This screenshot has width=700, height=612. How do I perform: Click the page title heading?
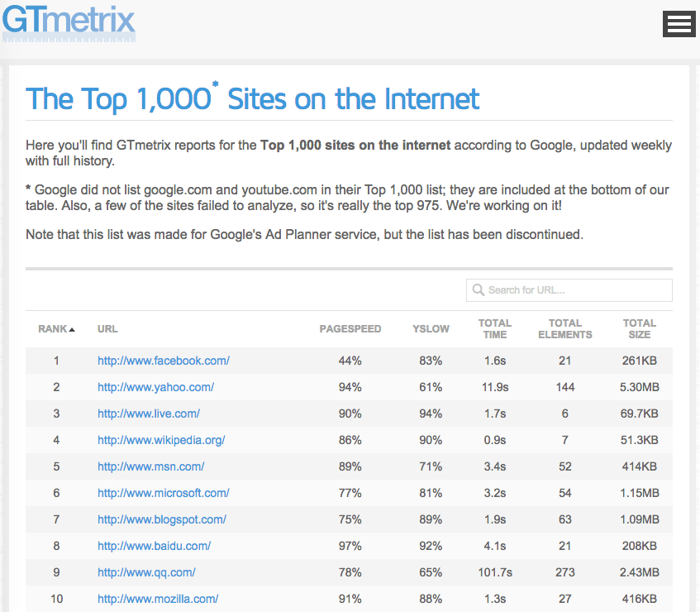(x=253, y=98)
